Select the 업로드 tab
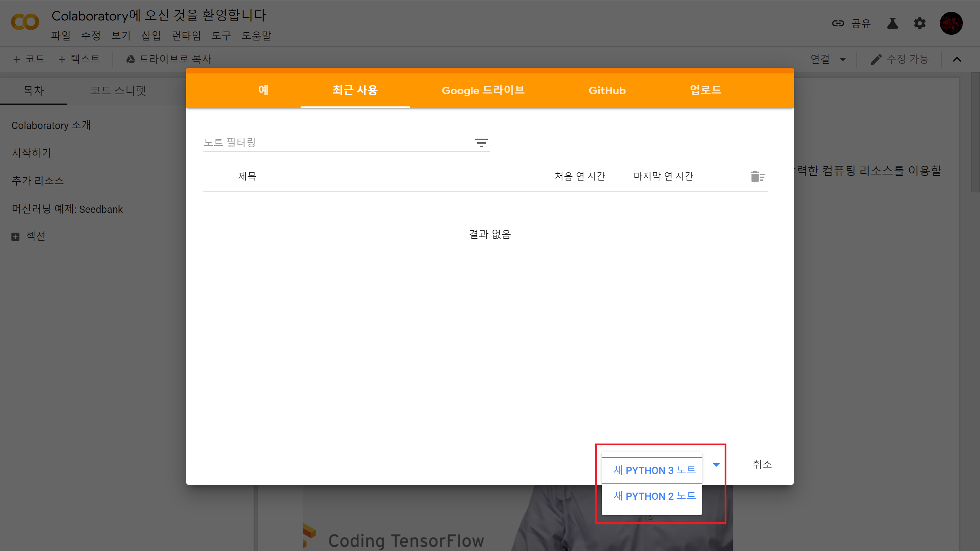Viewport: 980px width, 551px height. coord(705,90)
